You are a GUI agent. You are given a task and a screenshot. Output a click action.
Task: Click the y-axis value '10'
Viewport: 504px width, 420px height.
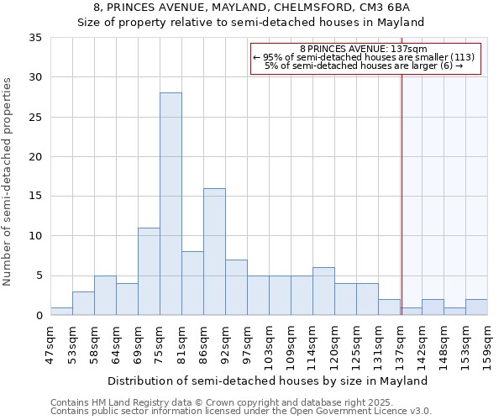[35, 236]
